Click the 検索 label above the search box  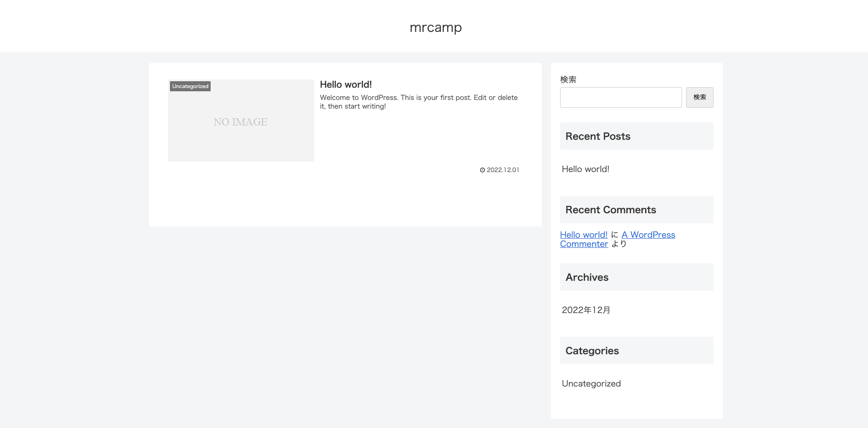click(567, 79)
